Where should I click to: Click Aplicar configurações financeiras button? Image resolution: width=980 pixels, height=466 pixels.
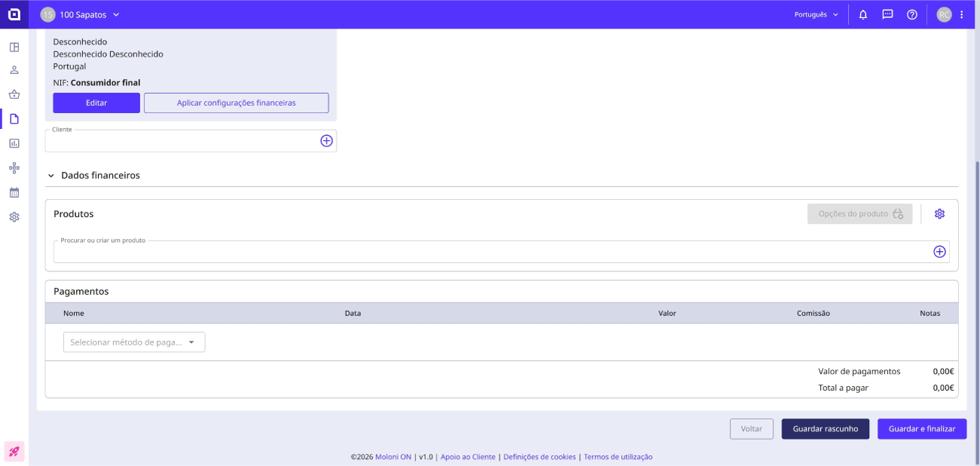pyautogui.click(x=236, y=103)
